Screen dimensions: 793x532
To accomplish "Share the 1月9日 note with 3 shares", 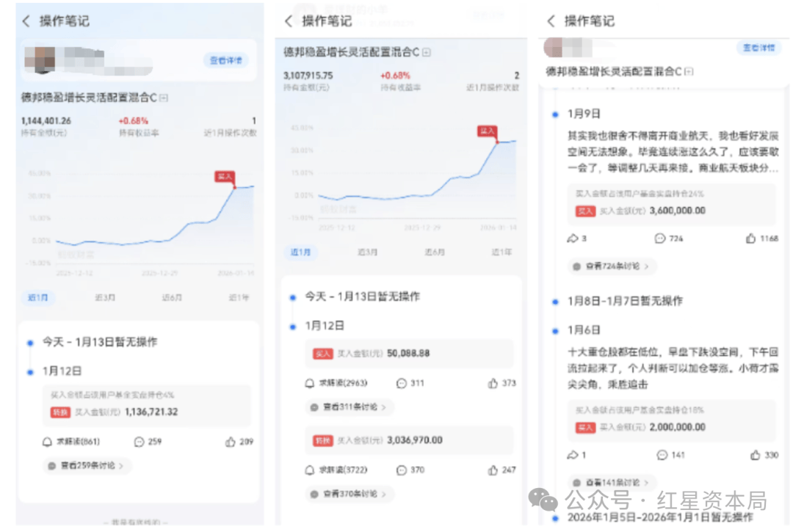I will click(x=573, y=238).
